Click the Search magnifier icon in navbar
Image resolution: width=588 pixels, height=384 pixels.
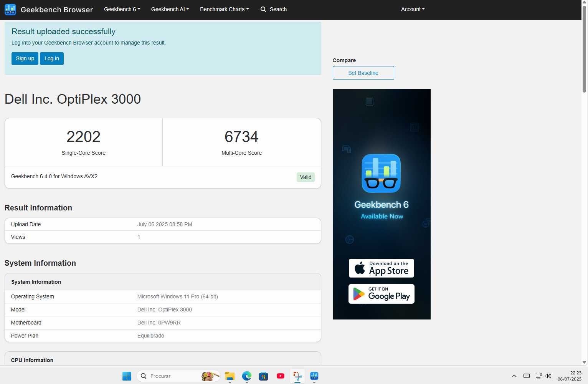click(x=263, y=9)
